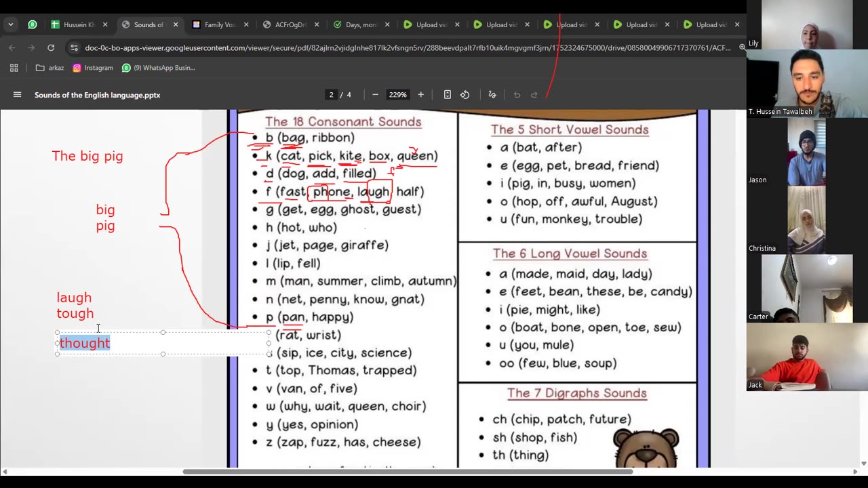Click the address bar URL

407,47
